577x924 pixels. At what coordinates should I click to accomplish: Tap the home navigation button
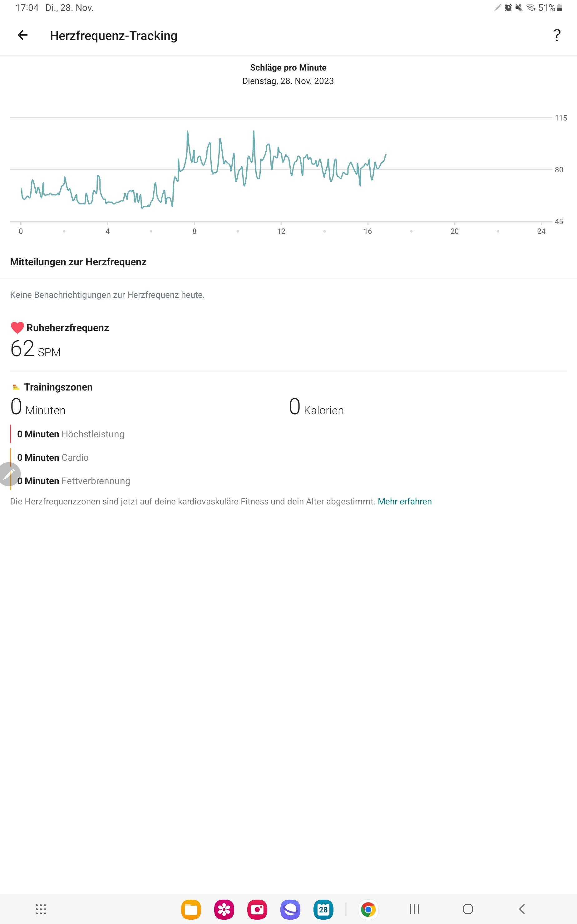pyautogui.click(x=468, y=909)
